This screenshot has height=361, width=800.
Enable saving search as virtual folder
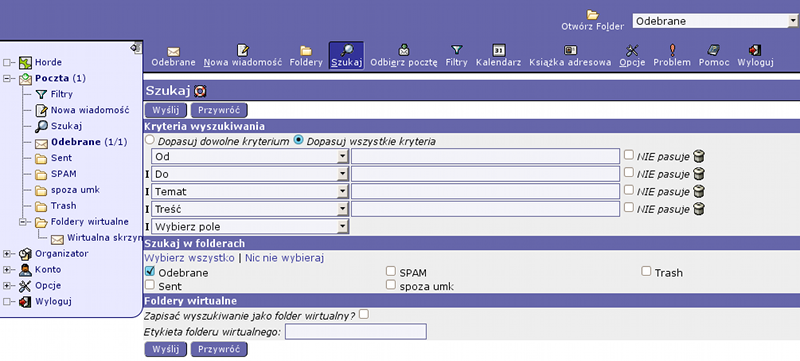coord(364,315)
